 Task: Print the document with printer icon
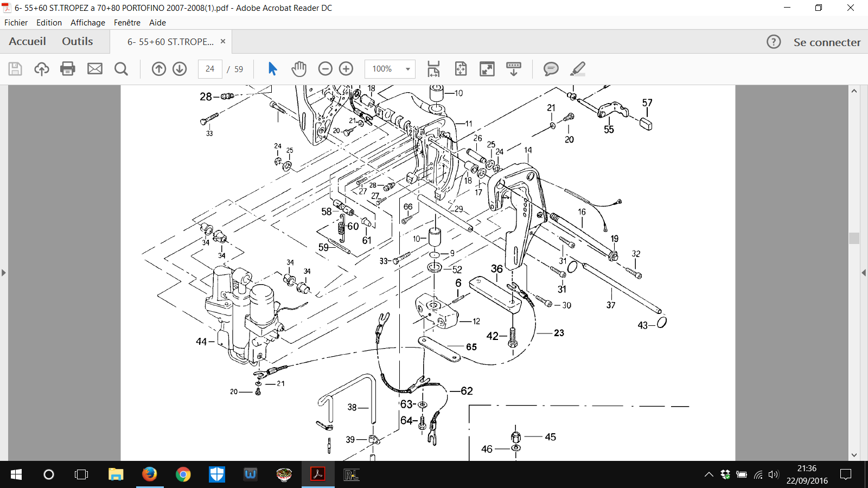(68, 69)
